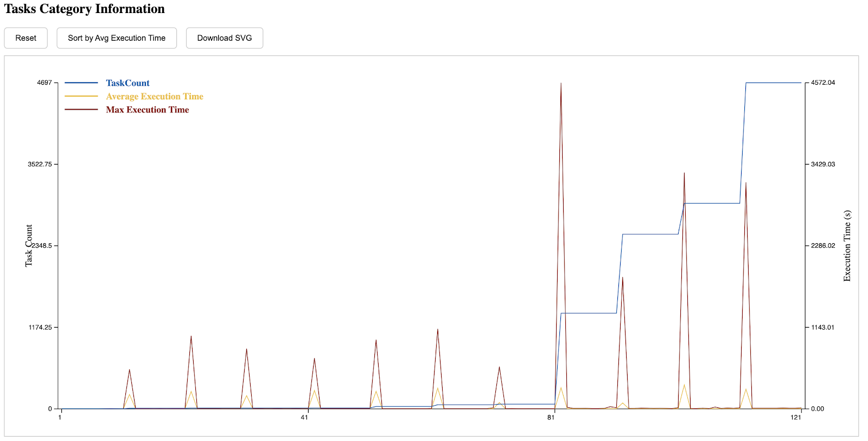Click x-axis tick label 41
Viewport: 868px width, 441px height.
[x=304, y=417]
